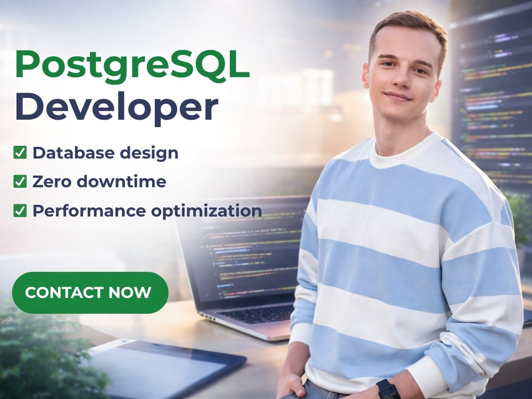Tick the Database design checkbox

click(20, 152)
